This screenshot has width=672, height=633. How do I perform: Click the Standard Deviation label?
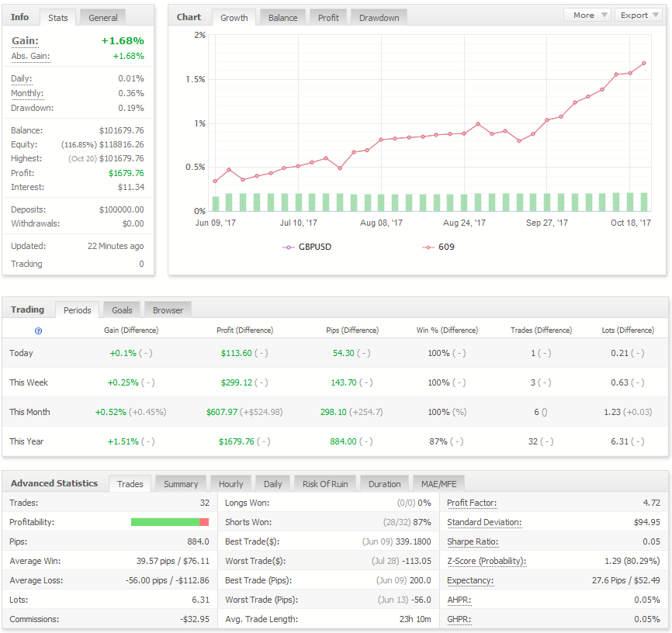coord(484,522)
